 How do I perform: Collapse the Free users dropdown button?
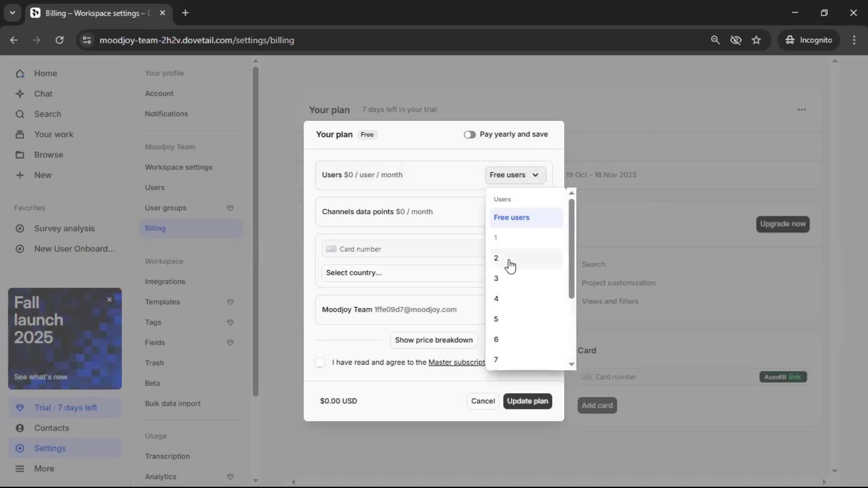(515, 175)
